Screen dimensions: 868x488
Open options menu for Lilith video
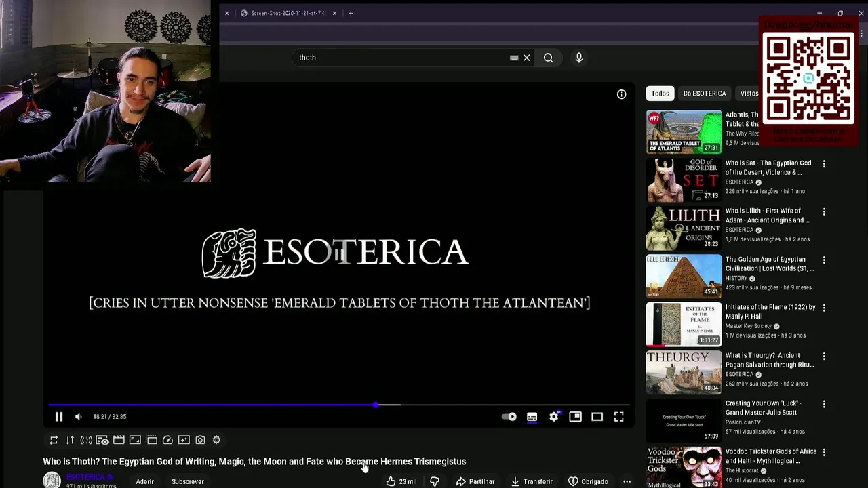[824, 212]
